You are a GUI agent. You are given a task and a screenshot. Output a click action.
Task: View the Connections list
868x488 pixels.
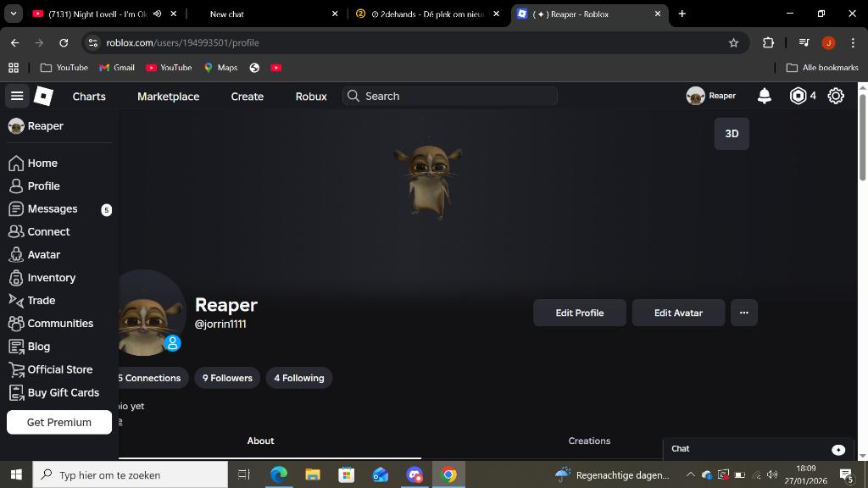[153, 378]
